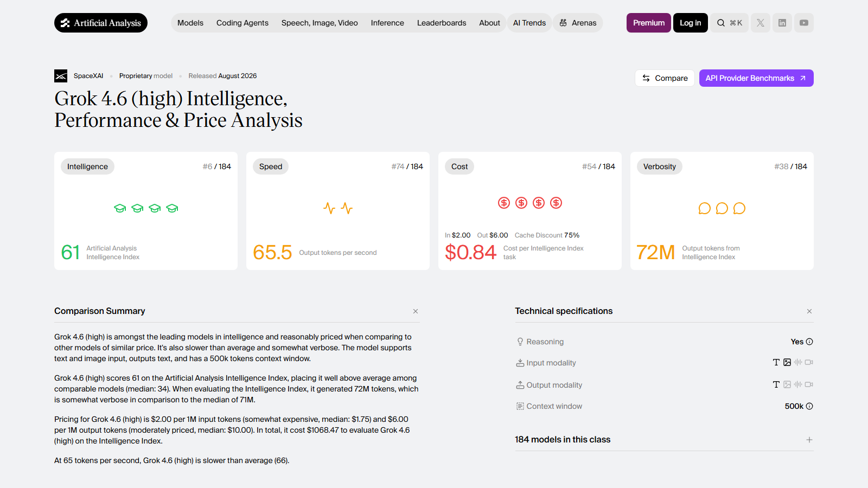
Task: Click the Output modality label
Action: click(x=554, y=385)
